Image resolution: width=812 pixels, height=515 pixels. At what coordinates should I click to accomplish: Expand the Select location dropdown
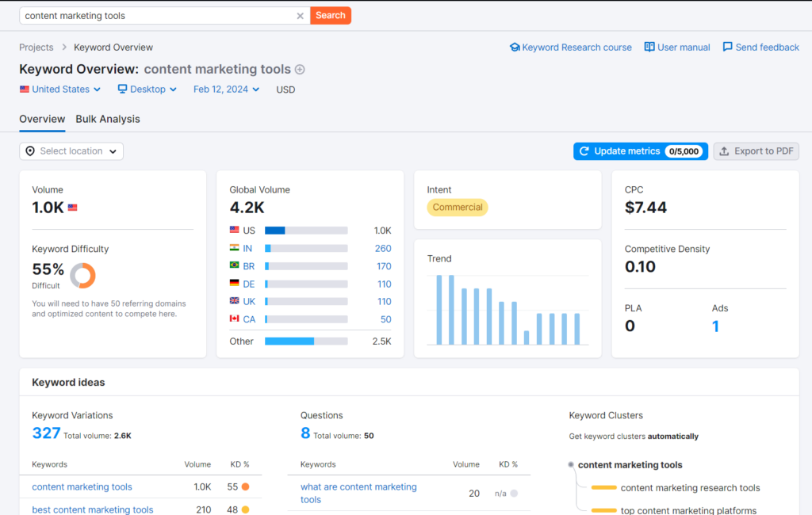tap(71, 151)
